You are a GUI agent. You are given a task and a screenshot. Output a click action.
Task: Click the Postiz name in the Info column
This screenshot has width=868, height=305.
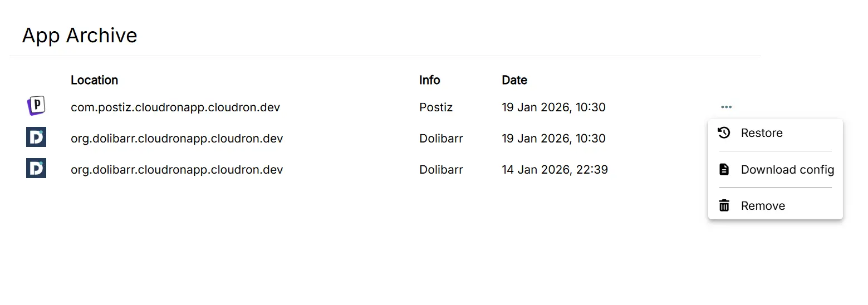pyautogui.click(x=435, y=107)
